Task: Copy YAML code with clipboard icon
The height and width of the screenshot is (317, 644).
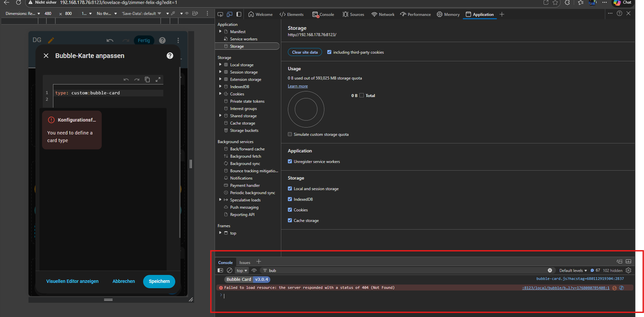Action: (x=147, y=79)
